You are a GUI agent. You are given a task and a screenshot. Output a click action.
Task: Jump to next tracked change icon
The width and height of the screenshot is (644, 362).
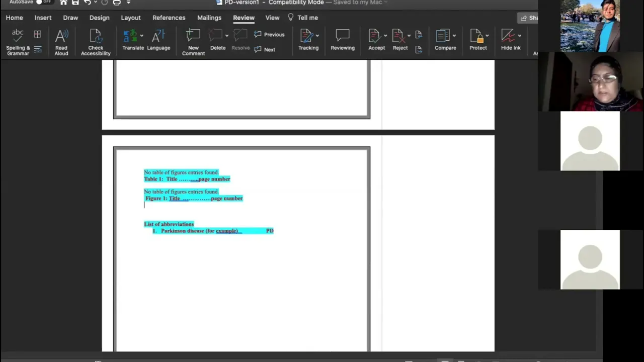419,49
